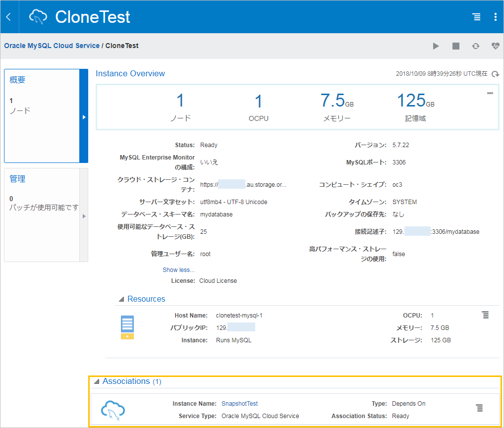The height and width of the screenshot is (428, 504).
Task: Click the MySQL cloud logo in header
Action: point(38,17)
